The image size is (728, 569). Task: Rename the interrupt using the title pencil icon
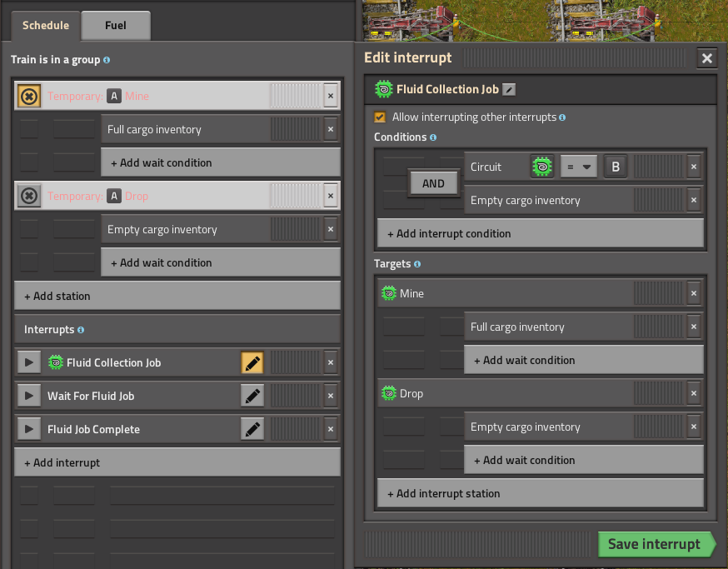pos(510,90)
